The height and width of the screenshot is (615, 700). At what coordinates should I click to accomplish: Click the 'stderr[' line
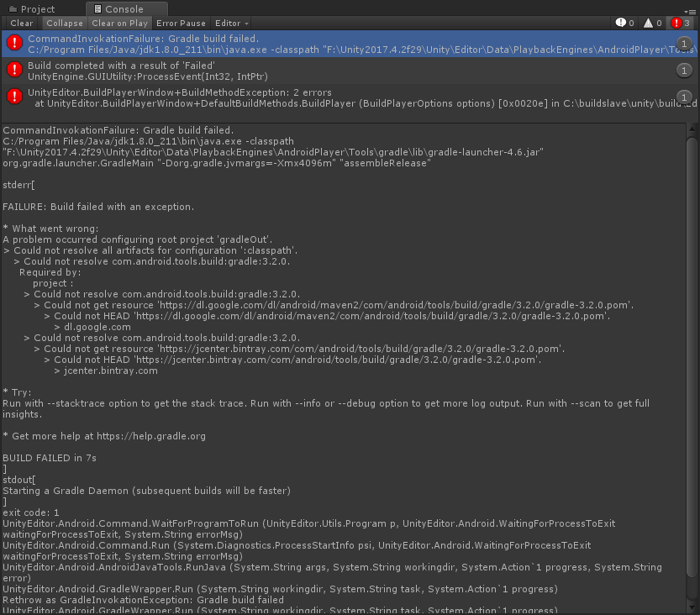click(18, 185)
